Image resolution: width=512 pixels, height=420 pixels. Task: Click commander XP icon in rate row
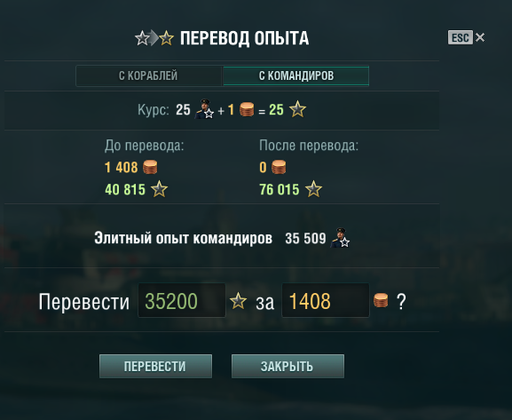click(204, 109)
